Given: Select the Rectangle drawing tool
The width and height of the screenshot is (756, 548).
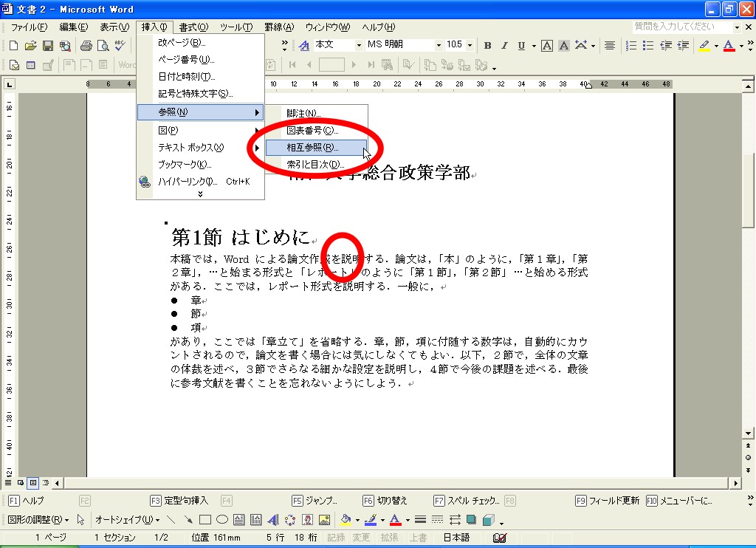Looking at the screenshot, I should click(205, 519).
